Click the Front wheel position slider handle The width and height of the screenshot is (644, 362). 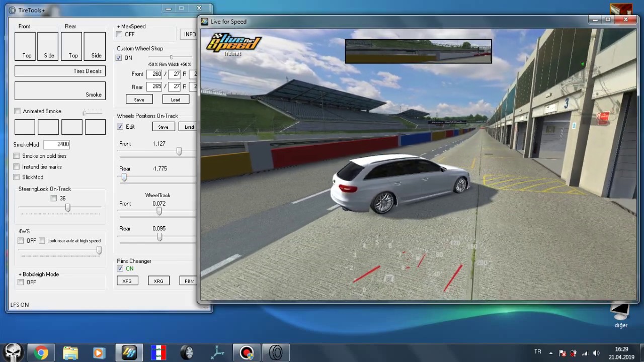click(x=179, y=151)
